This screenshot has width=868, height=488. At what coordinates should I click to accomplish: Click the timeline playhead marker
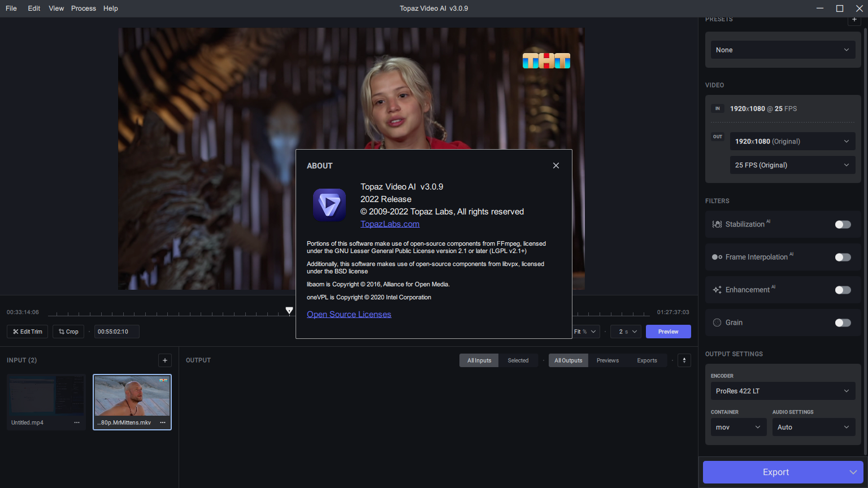click(289, 311)
